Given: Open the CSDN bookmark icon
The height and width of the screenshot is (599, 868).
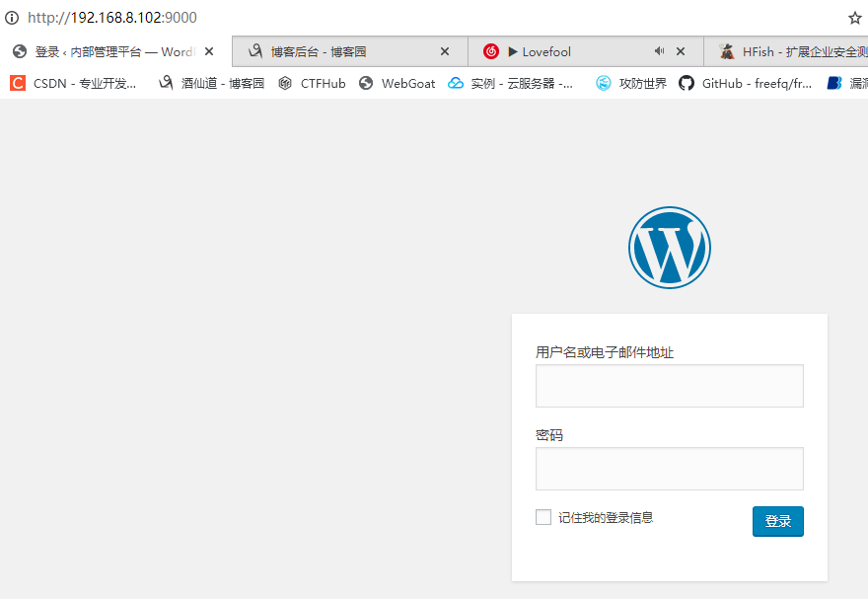Looking at the screenshot, I should pos(18,83).
